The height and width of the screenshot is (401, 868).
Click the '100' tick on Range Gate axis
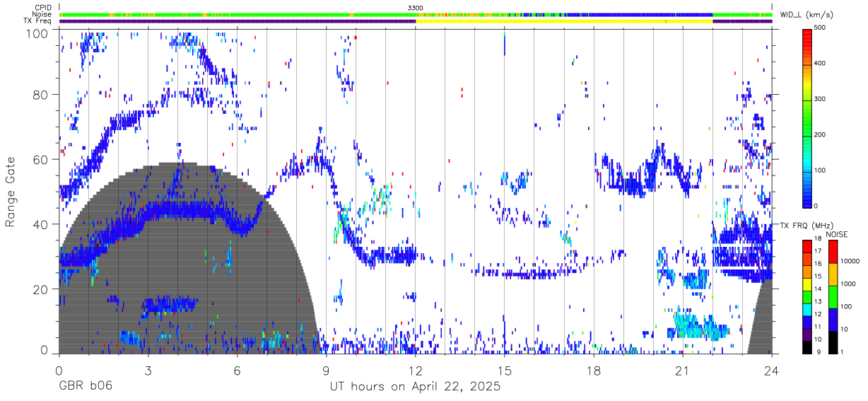(x=37, y=33)
